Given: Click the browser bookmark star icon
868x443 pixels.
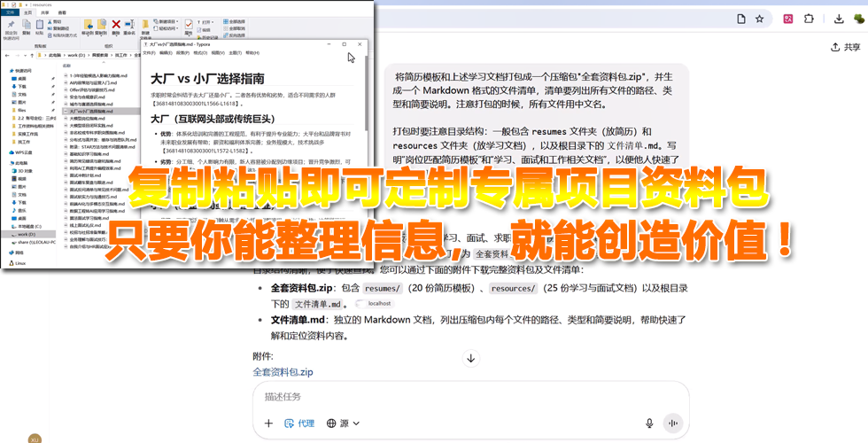Looking at the screenshot, I should (x=760, y=19).
